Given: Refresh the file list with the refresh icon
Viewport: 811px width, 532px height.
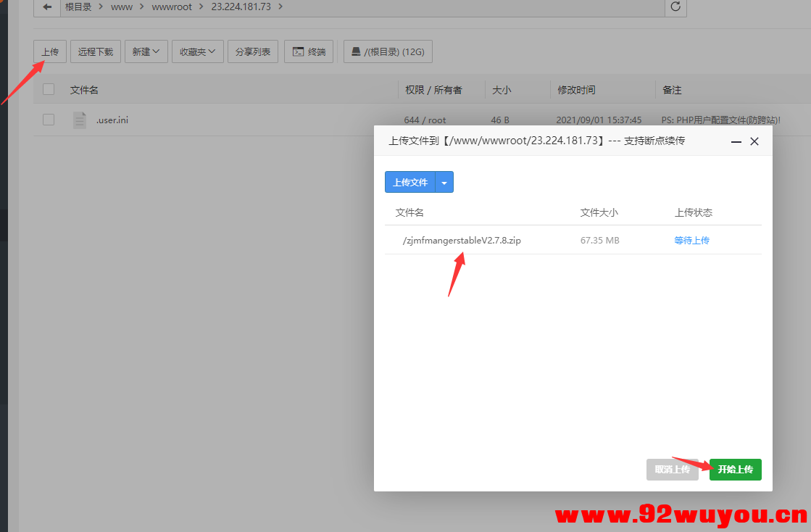Looking at the screenshot, I should [675, 8].
